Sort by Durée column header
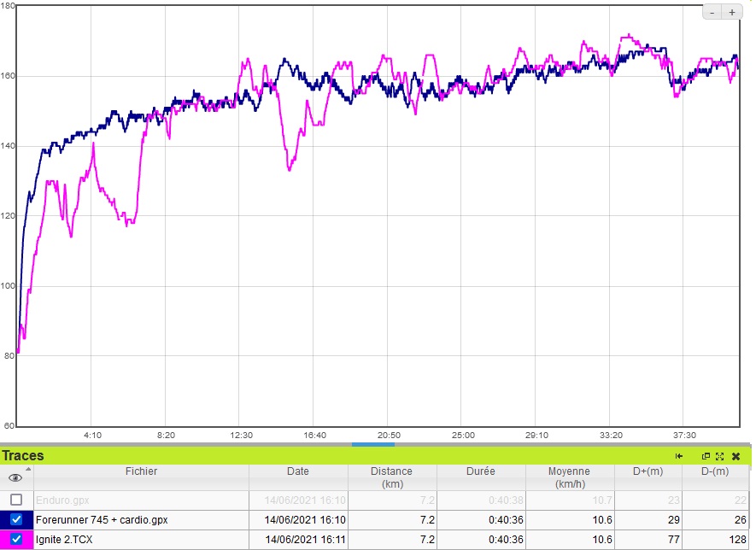Image resolution: width=756 pixels, height=550 pixels. click(x=479, y=471)
